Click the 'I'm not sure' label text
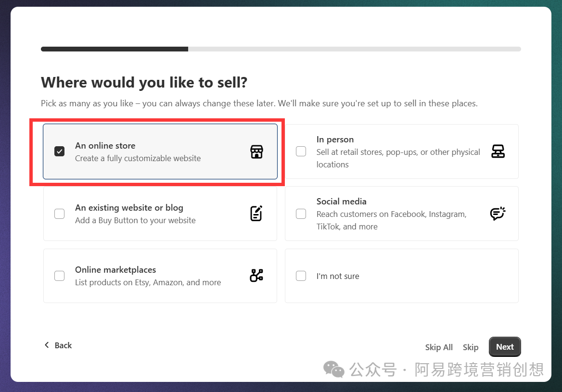 [337, 276]
